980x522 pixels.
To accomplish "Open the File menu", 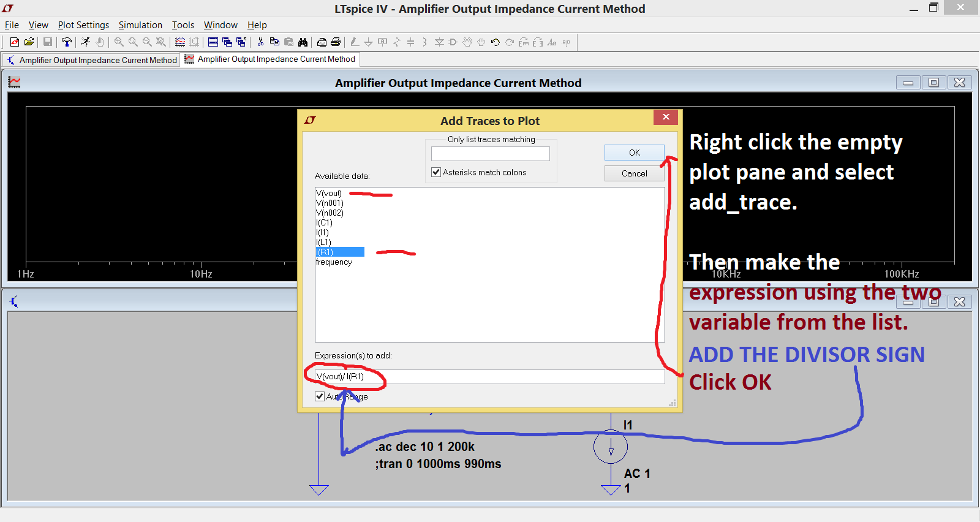I will [x=12, y=25].
